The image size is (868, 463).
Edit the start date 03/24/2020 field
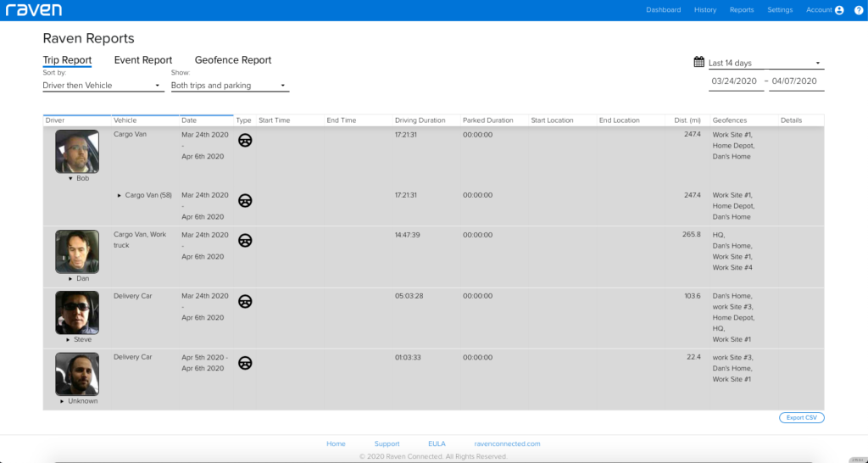(x=737, y=81)
